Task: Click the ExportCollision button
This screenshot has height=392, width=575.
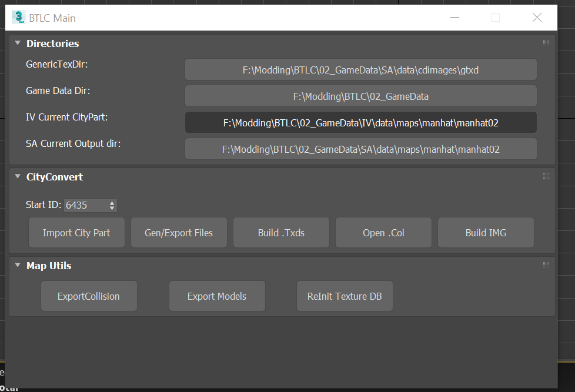Action: pos(89,296)
